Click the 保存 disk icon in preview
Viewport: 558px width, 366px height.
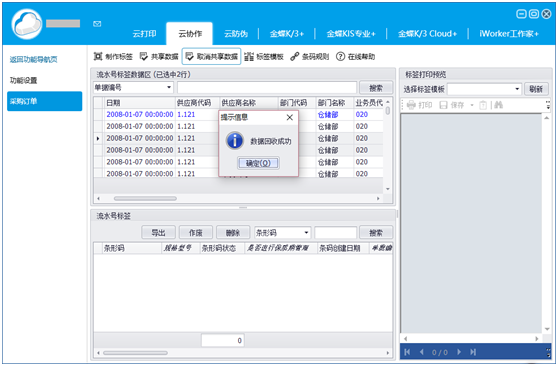(443, 105)
